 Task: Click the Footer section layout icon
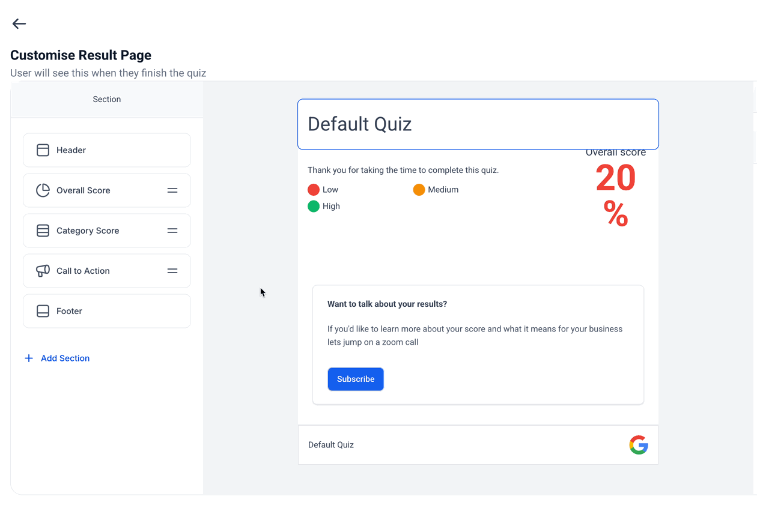click(x=43, y=311)
